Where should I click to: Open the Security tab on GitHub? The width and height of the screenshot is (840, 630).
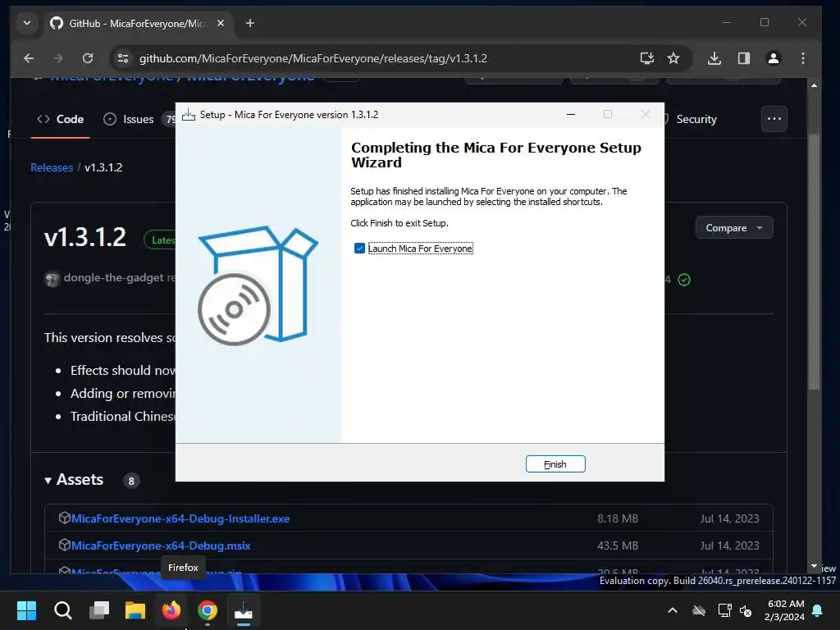point(696,119)
